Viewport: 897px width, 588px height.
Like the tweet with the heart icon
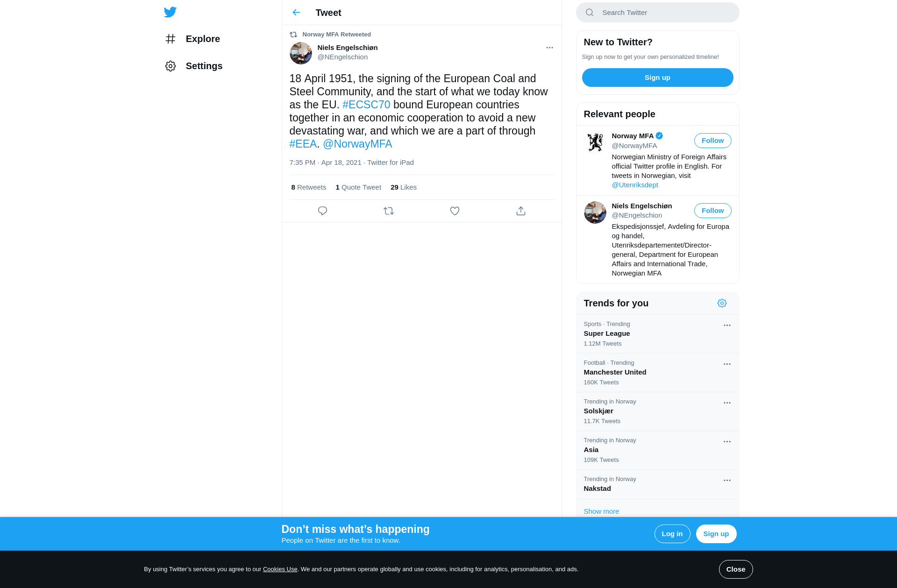(455, 211)
